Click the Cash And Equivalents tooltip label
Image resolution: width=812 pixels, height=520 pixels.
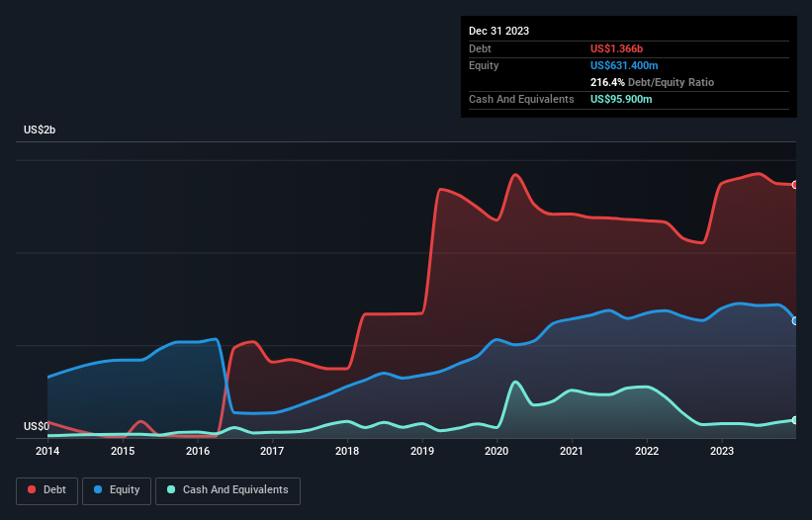click(521, 99)
